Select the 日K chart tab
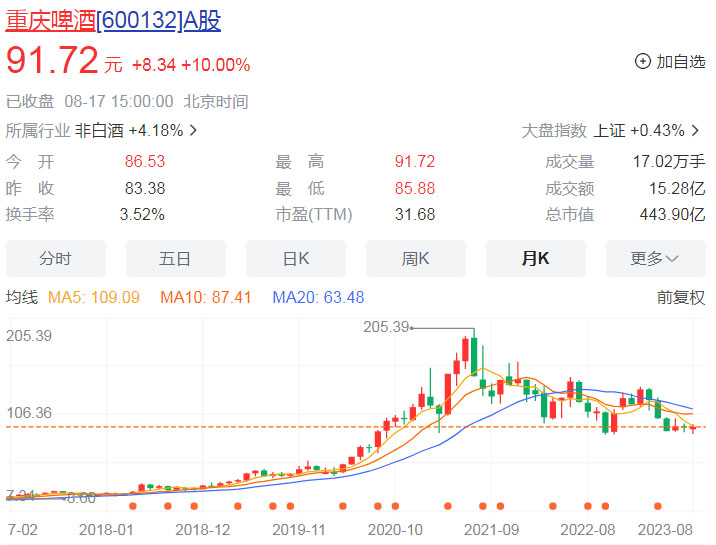The image size is (716, 545). click(296, 258)
